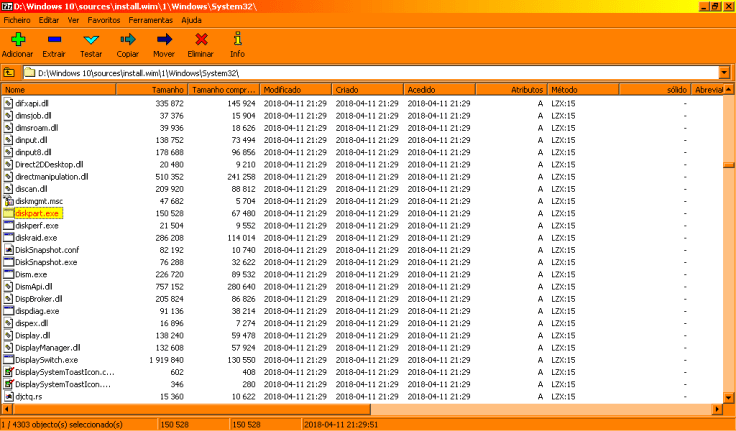Click the up-folder icon beside the path
Viewport: 736px width, 431px height.
(9, 73)
